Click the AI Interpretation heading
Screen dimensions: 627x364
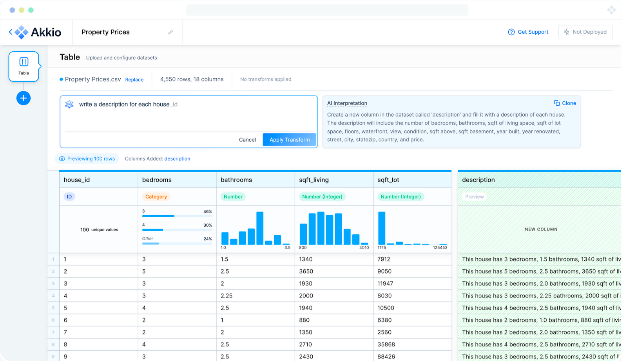pyautogui.click(x=347, y=103)
